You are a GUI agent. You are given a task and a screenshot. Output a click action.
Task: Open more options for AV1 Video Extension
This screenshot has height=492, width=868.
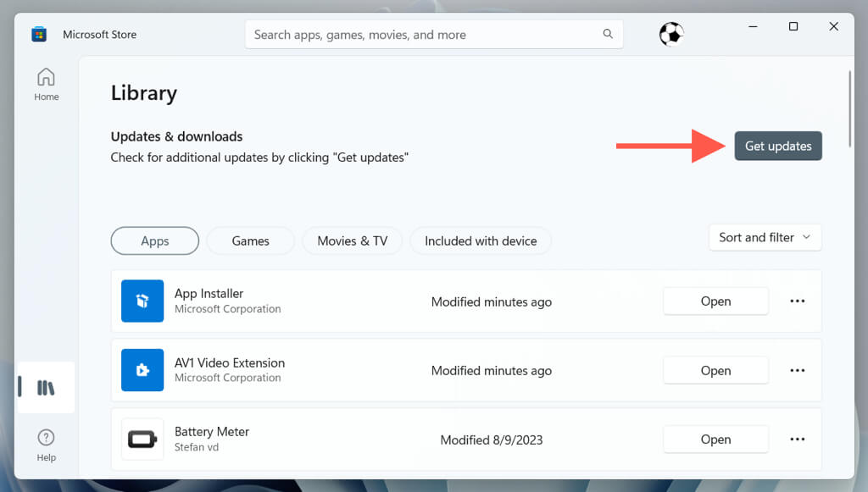click(x=797, y=370)
